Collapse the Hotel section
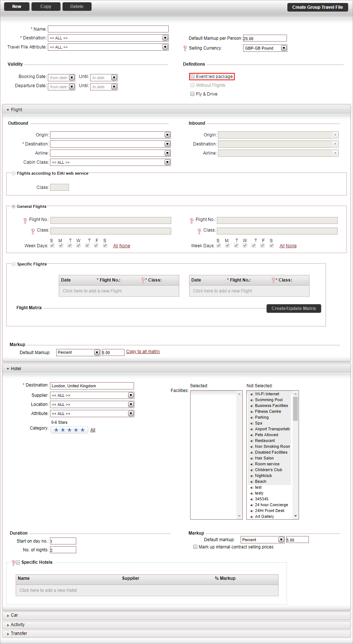 click(8, 369)
